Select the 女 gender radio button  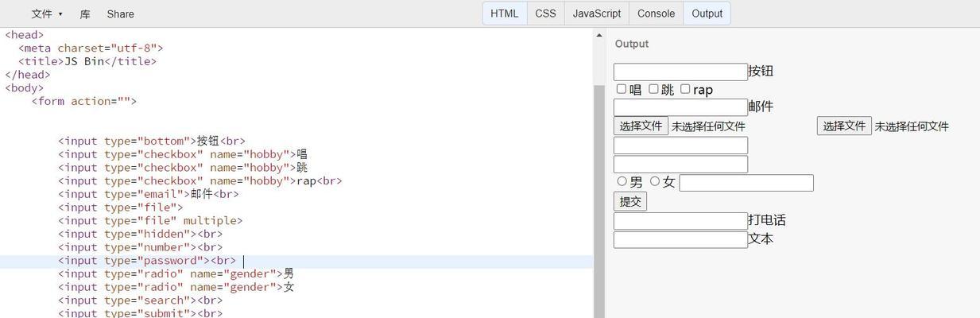[x=655, y=181]
